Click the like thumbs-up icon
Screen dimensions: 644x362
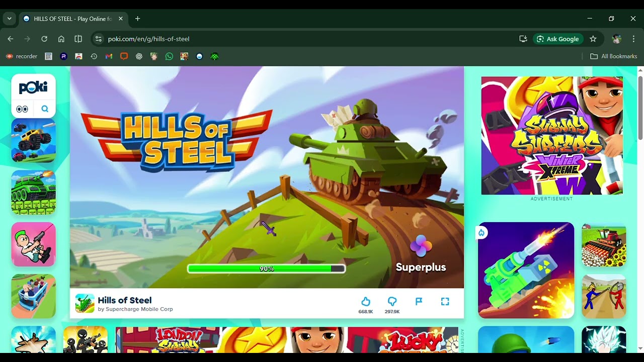point(366,301)
